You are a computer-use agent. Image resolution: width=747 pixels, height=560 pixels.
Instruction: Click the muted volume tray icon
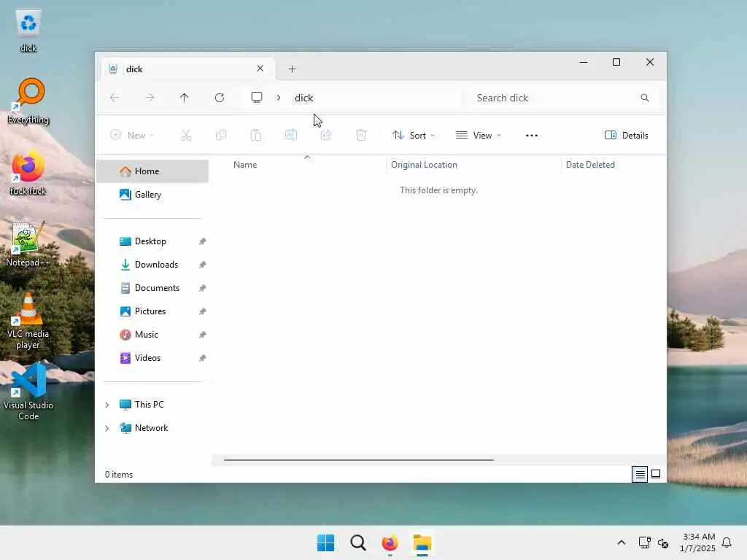663,542
